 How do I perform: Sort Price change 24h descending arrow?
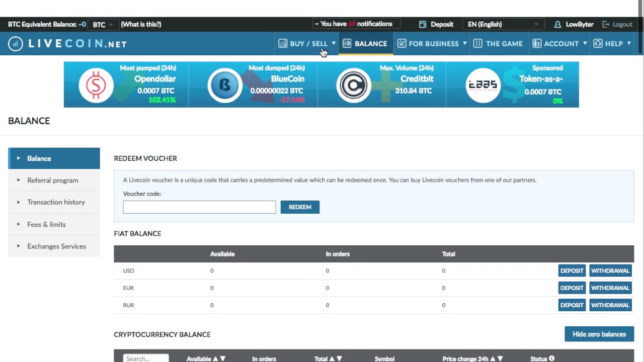click(x=500, y=359)
